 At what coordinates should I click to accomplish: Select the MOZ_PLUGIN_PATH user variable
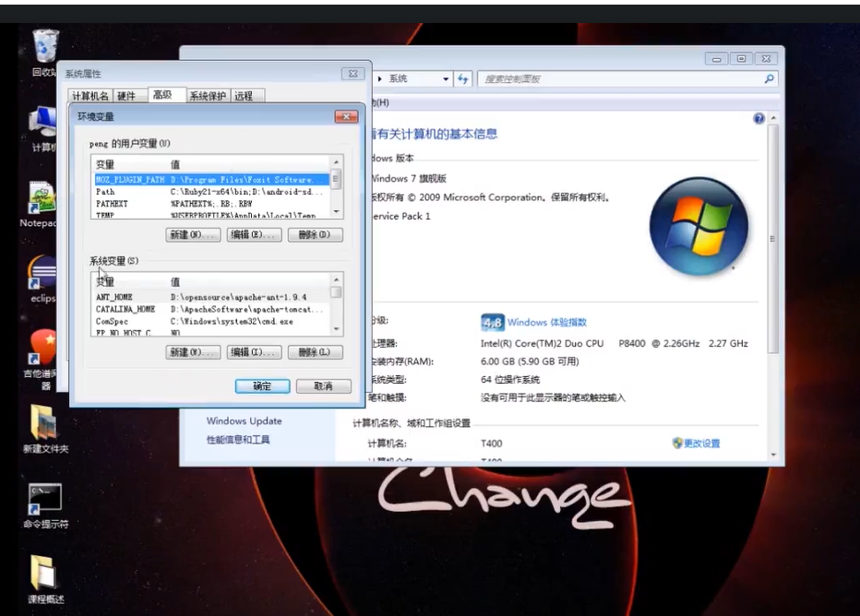[211, 180]
